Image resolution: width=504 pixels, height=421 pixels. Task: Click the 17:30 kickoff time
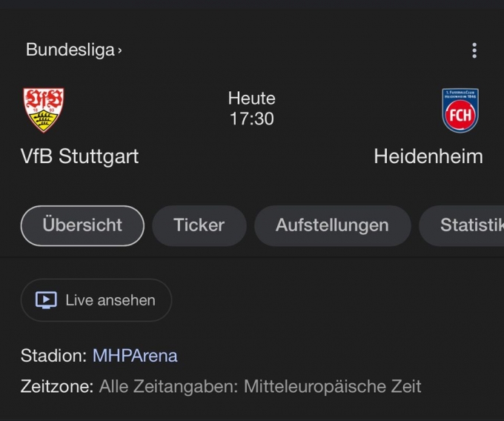click(251, 119)
